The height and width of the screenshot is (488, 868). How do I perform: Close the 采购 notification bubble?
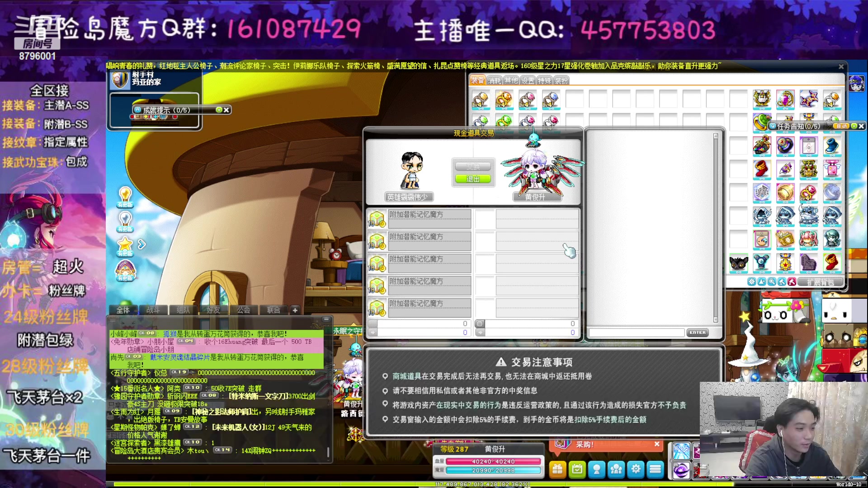[x=657, y=445]
